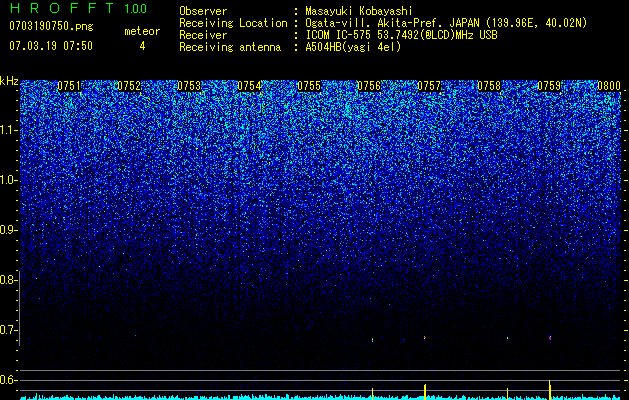Click the 0.7 kHz frequency label

click(8, 330)
